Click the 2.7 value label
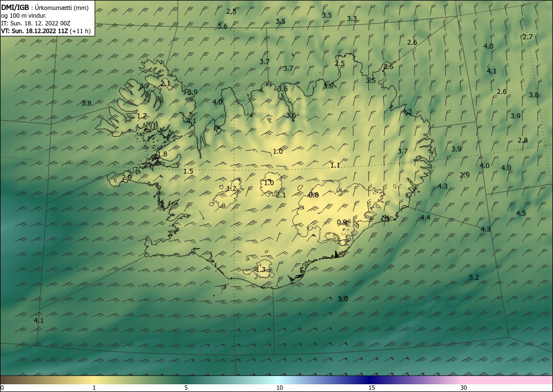Image resolution: width=553 pixels, height=392 pixels. point(528,36)
